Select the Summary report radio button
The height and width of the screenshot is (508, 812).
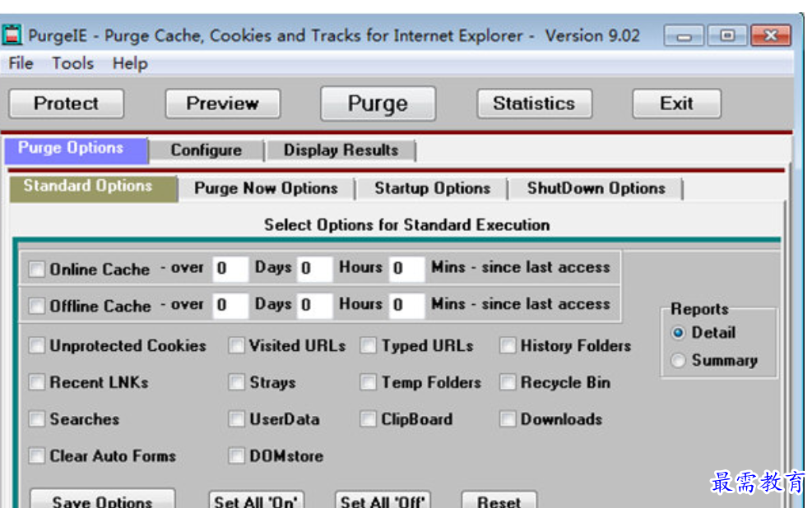tap(679, 361)
